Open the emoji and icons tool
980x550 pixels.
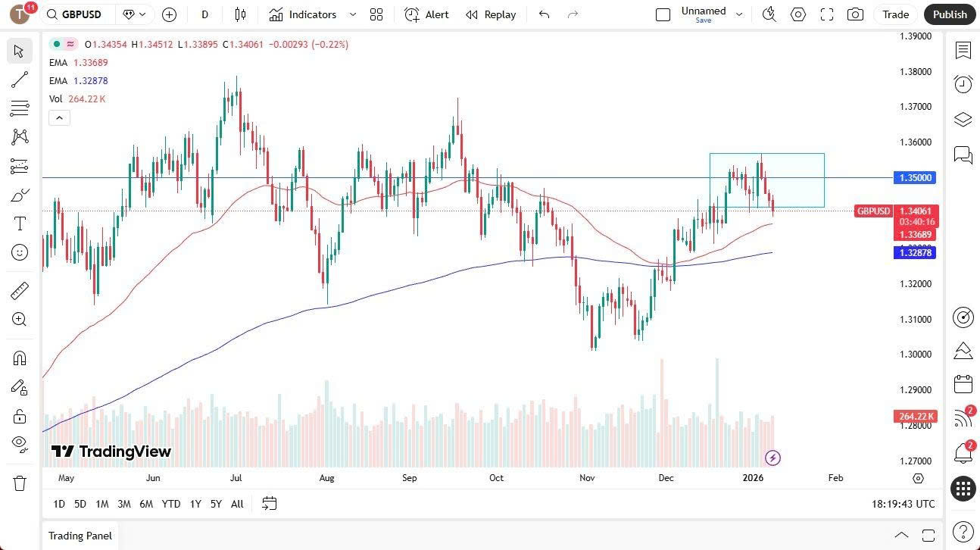coord(20,252)
